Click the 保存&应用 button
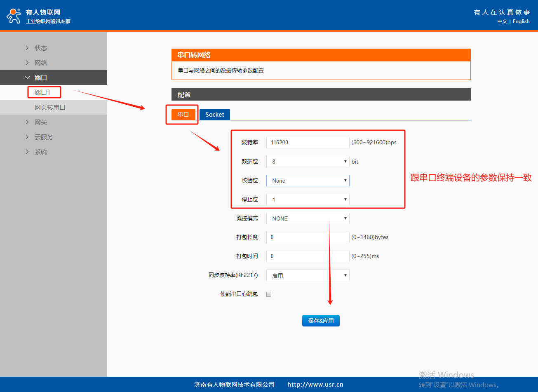538x392 pixels. (x=321, y=320)
